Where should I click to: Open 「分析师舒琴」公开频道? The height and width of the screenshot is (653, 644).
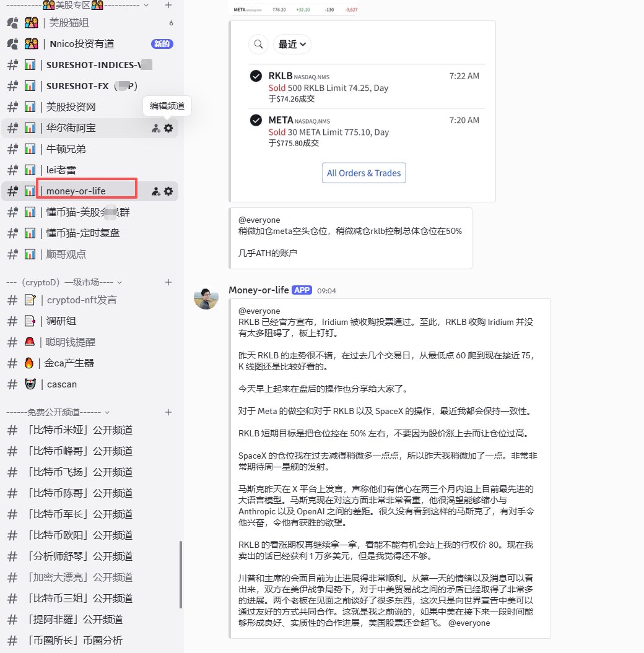(x=90, y=556)
